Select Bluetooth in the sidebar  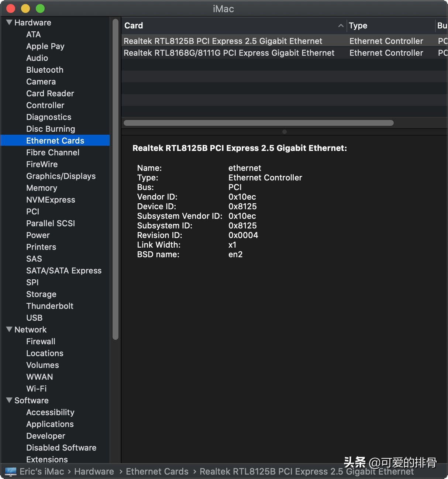pyautogui.click(x=45, y=70)
